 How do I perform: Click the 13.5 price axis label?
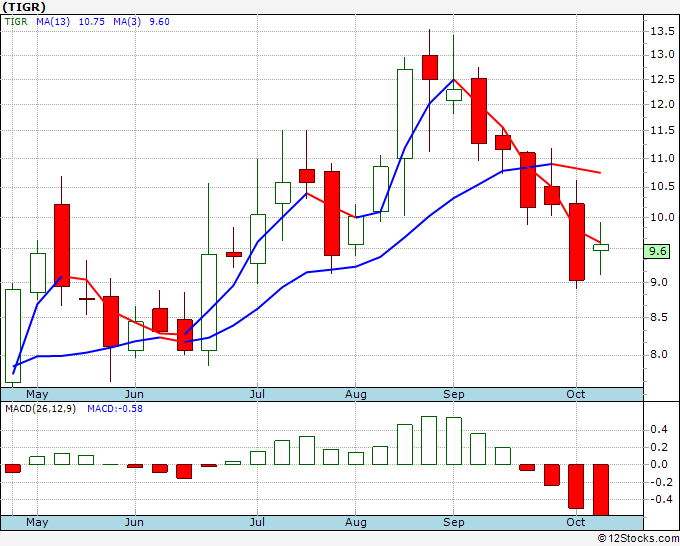[x=662, y=31]
